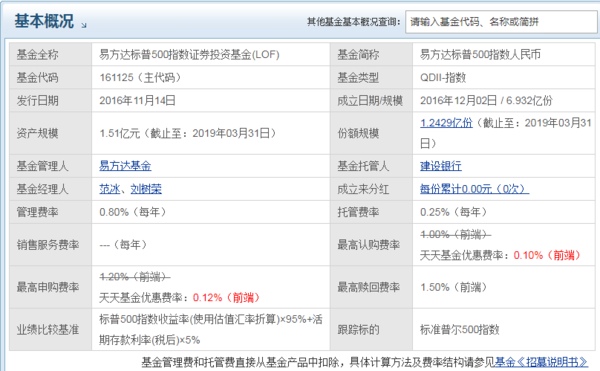Select the 发行日期 label cell

[x=51, y=101]
